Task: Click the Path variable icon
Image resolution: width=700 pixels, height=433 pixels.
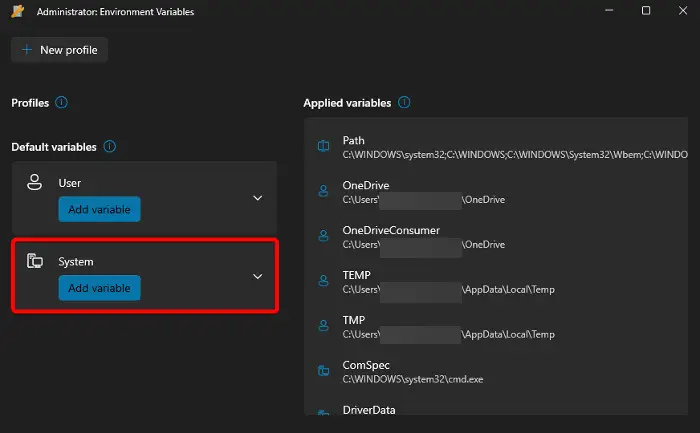Action: [324, 146]
